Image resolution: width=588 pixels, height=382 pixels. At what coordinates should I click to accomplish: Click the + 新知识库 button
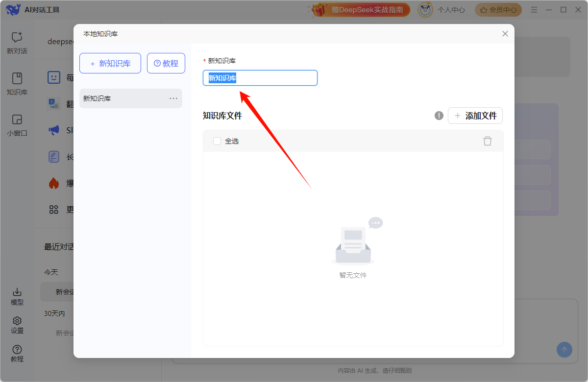pos(110,63)
